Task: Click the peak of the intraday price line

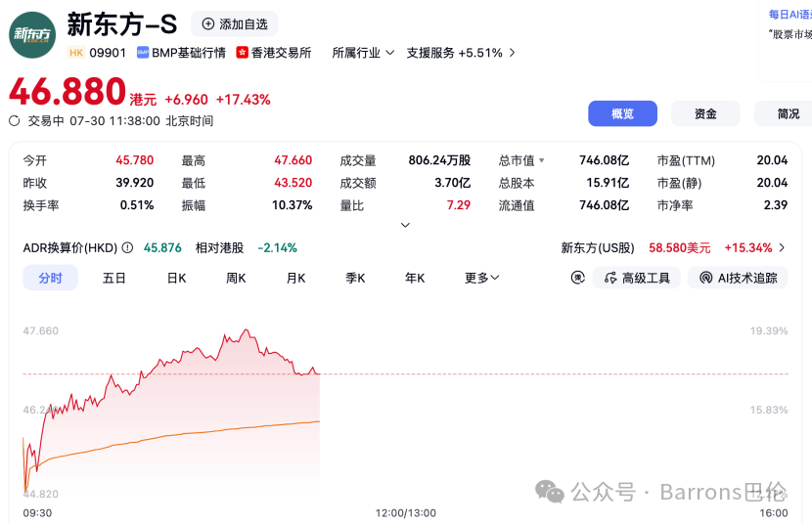Action: [x=247, y=330]
